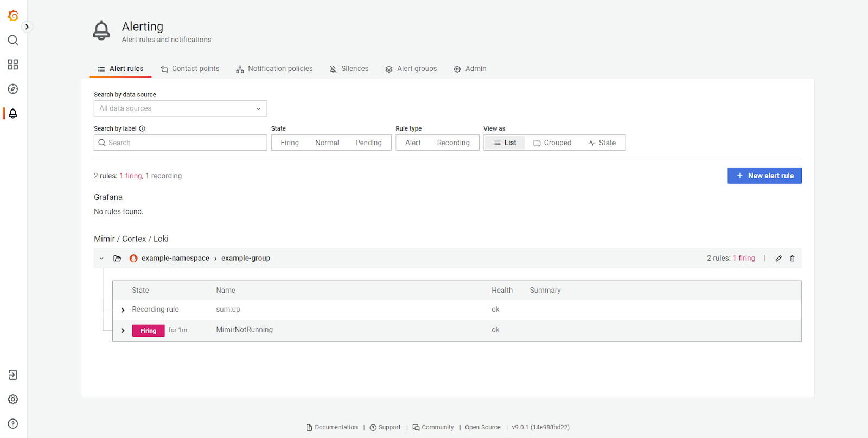Viewport: 868px width, 438px height.
Task: Open the All data sources dropdown
Action: tap(180, 108)
